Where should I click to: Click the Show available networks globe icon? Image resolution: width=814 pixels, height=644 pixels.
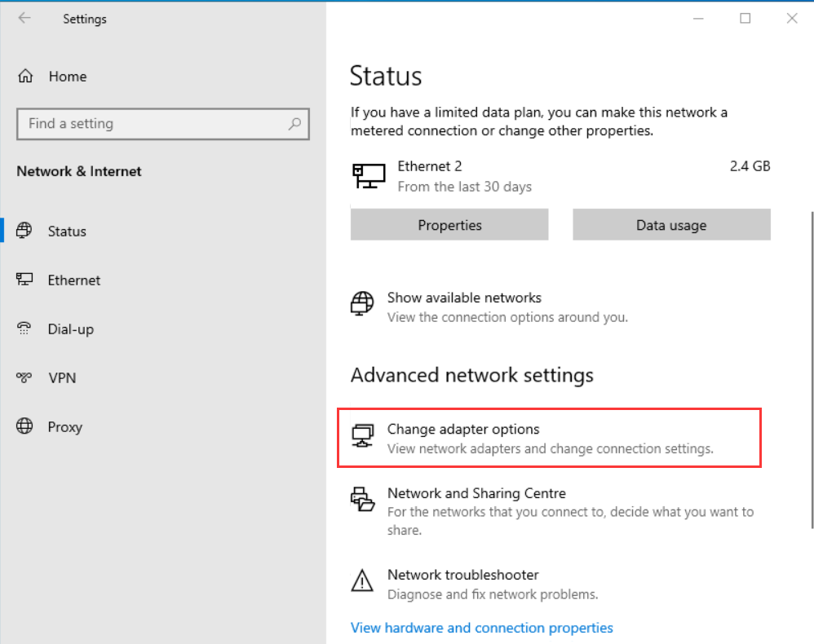362,303
